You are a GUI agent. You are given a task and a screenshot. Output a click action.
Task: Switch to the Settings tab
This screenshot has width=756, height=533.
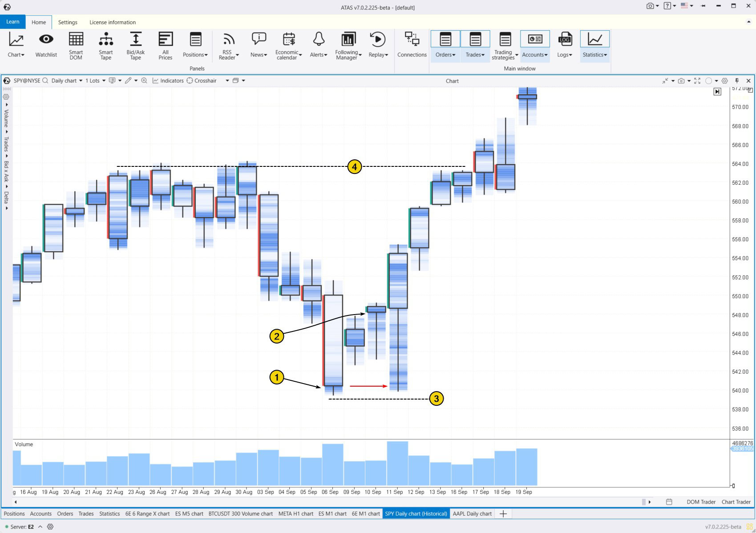[68, 22]
